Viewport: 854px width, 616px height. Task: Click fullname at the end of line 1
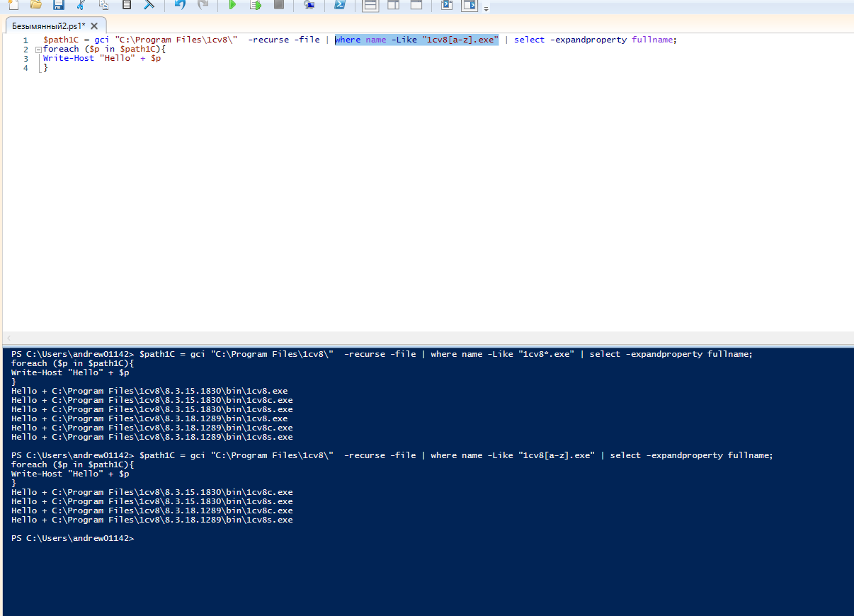[651, 40]
